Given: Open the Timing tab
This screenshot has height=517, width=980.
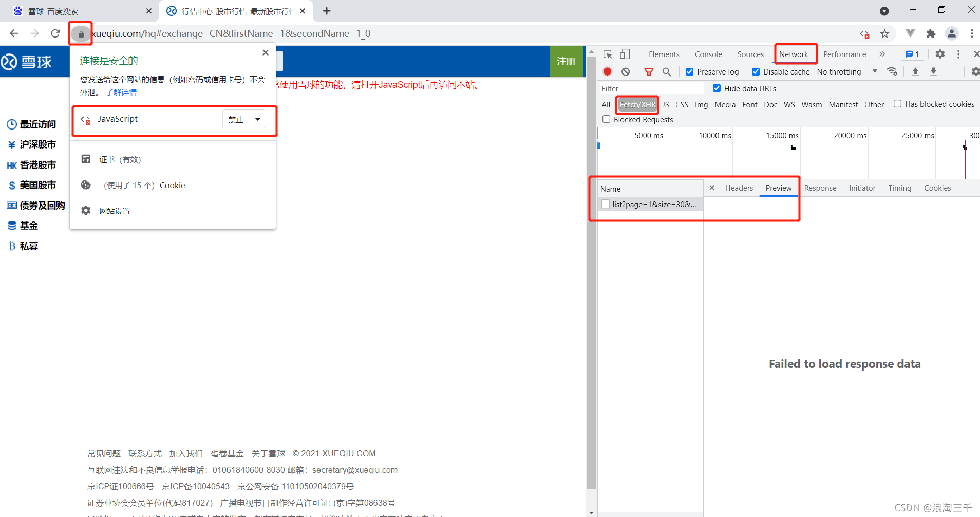Looking at the screenshot, I should 899,188.
